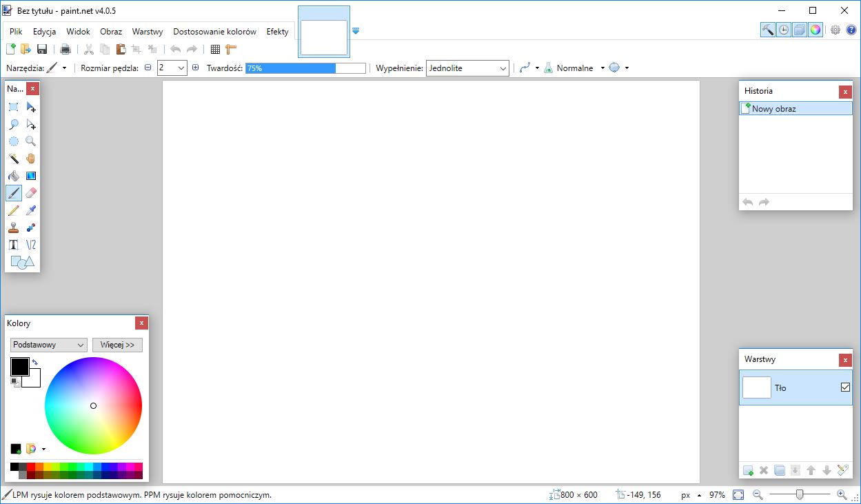Select the Pan hand tool
Screen dimensions: 861x504
(x=31, y=159)
